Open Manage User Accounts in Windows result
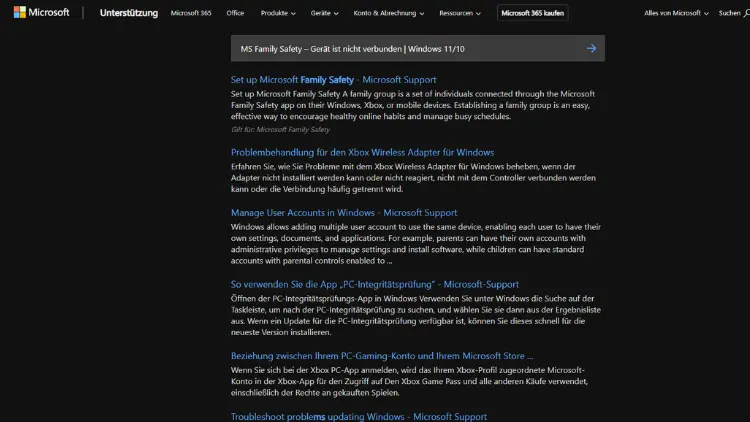 (x=343, y=212)
